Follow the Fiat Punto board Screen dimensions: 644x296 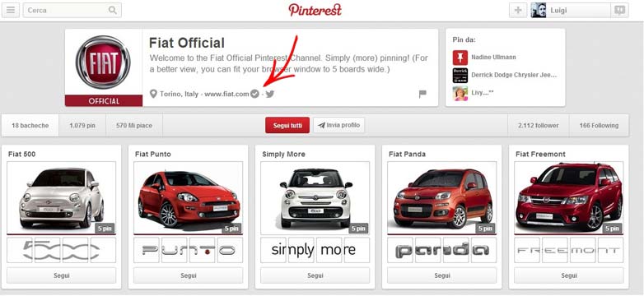tap(188, 275)
